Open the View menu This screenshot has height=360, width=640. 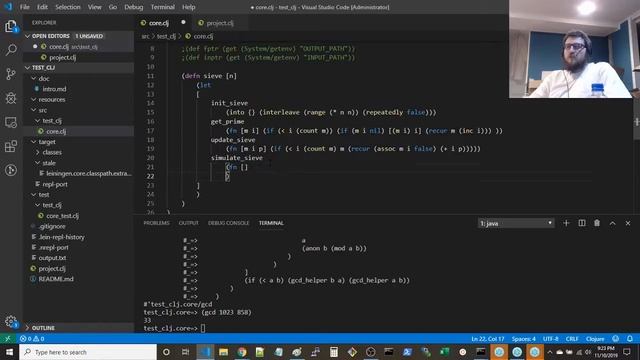[94, 7]
